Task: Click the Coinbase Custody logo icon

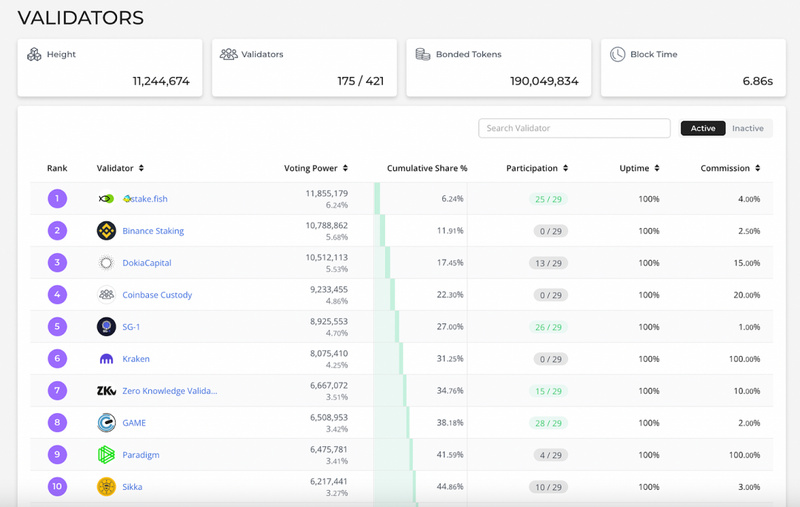Action: click(106, 295)
